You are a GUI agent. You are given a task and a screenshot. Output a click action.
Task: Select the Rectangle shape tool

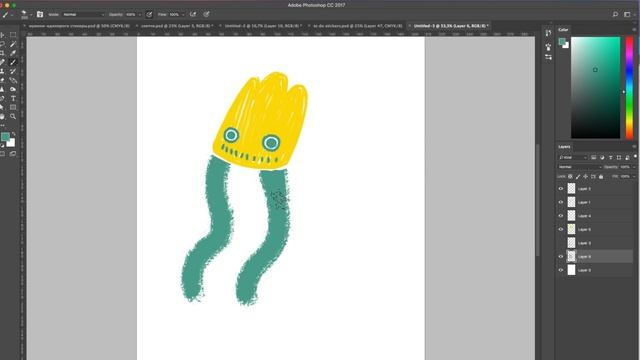click(x=13, y=107)
